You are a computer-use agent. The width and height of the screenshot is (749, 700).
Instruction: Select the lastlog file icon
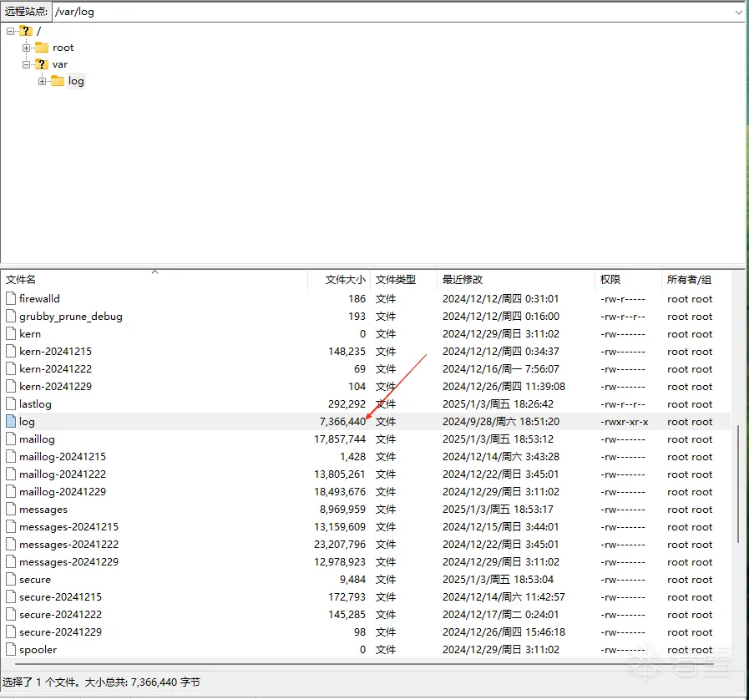11,403
